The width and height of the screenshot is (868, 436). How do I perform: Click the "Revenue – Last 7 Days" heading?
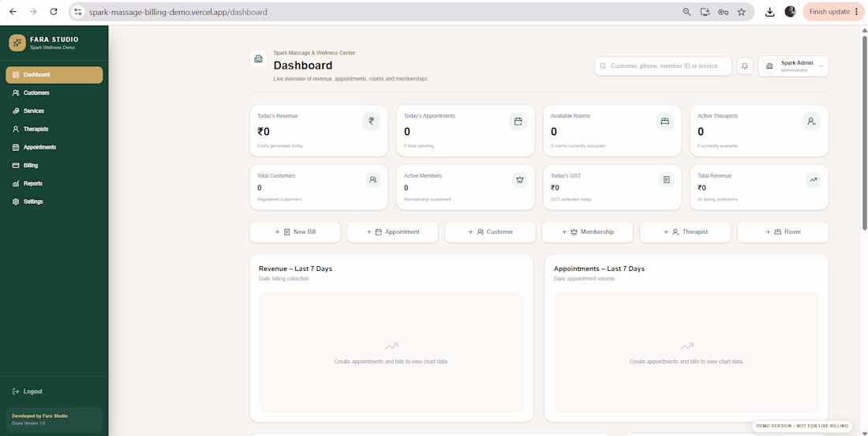[296, 269]
